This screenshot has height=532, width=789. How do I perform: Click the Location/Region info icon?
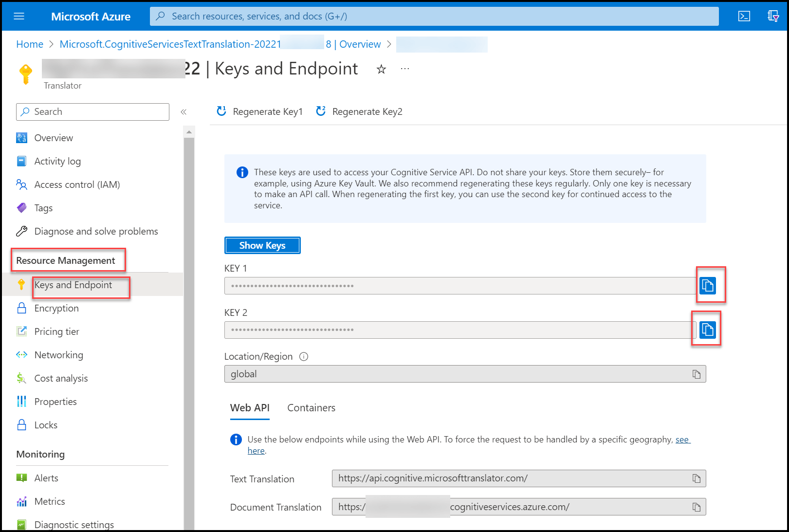pyautogui.click(x=304, y=356)
